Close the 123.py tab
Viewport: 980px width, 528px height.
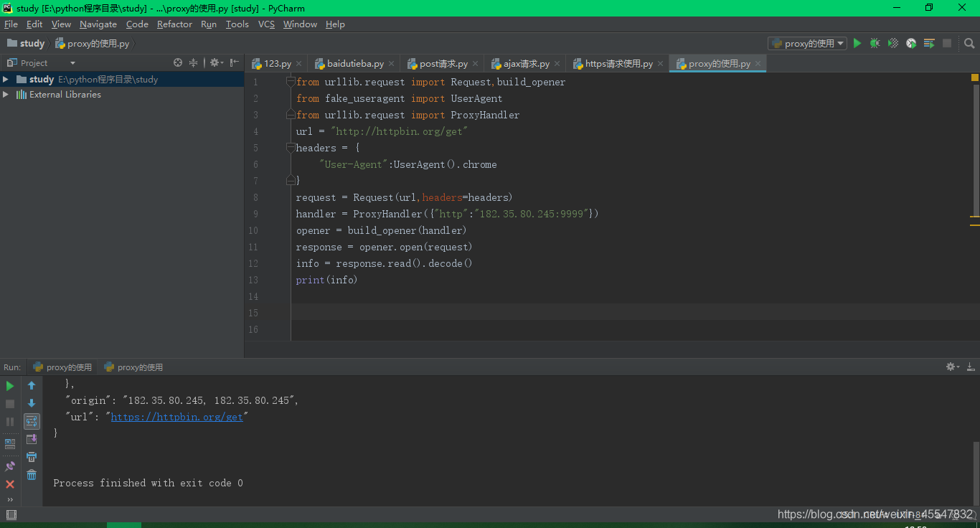coord(299,64)
